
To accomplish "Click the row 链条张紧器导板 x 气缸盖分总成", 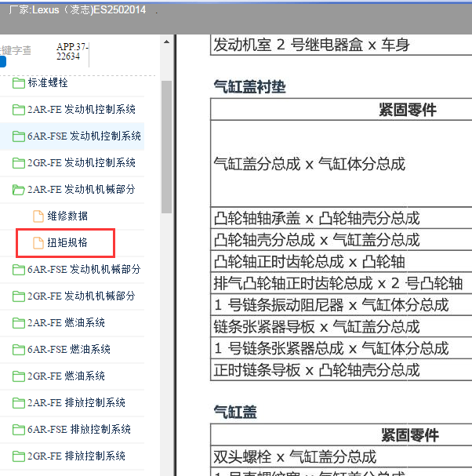I will [341, 327].
